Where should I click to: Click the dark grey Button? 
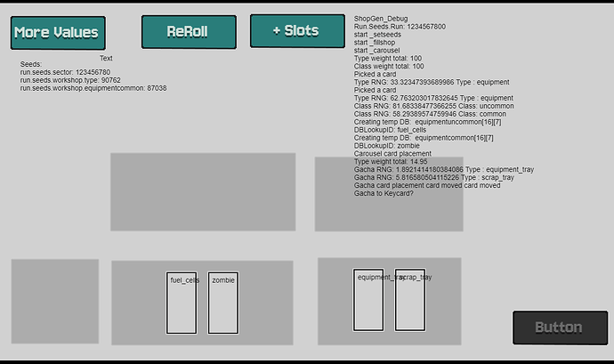558,328
